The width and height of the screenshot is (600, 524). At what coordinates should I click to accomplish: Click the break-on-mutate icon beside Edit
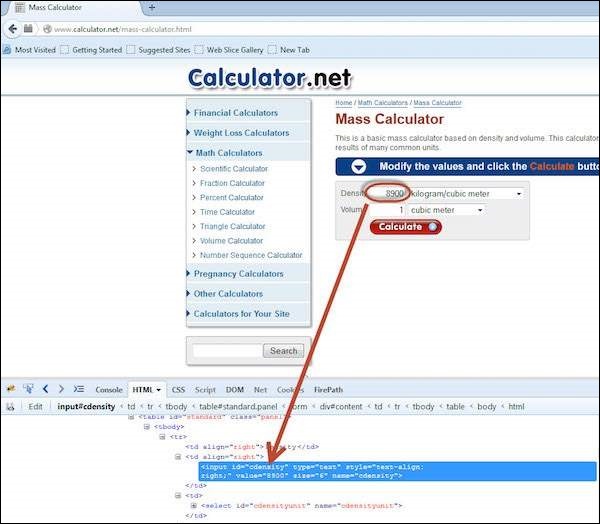click(x=10, y=406)
